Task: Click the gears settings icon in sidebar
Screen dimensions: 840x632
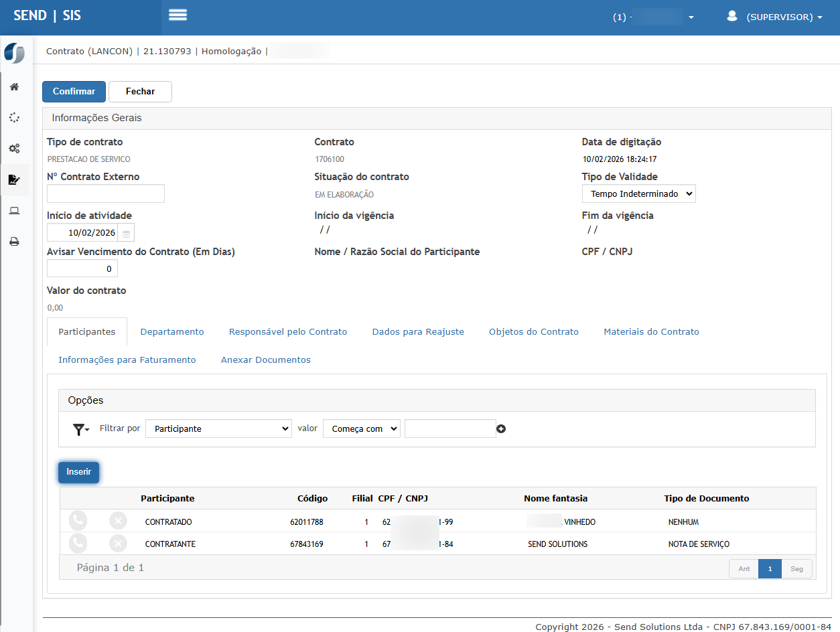Action: tap(14, 149)
